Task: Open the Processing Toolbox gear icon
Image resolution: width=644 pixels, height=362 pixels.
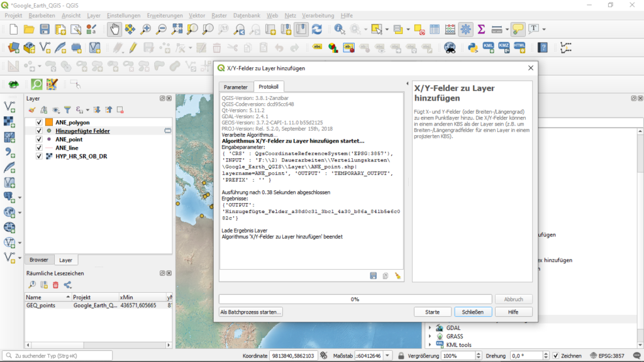Action: point(466,29)
